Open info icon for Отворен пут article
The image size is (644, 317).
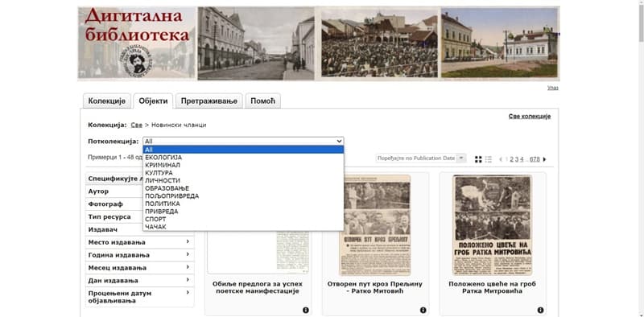coord(423,310)
